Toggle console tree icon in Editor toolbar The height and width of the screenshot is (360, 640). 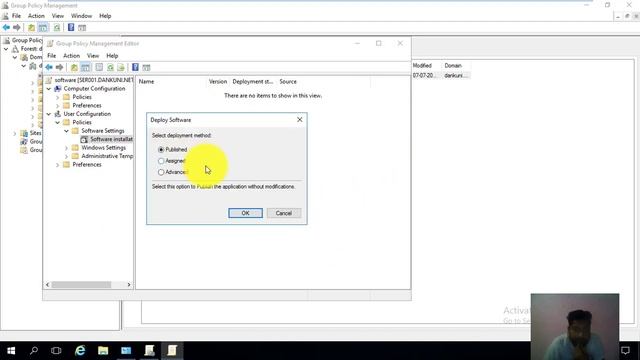(85, 67)
